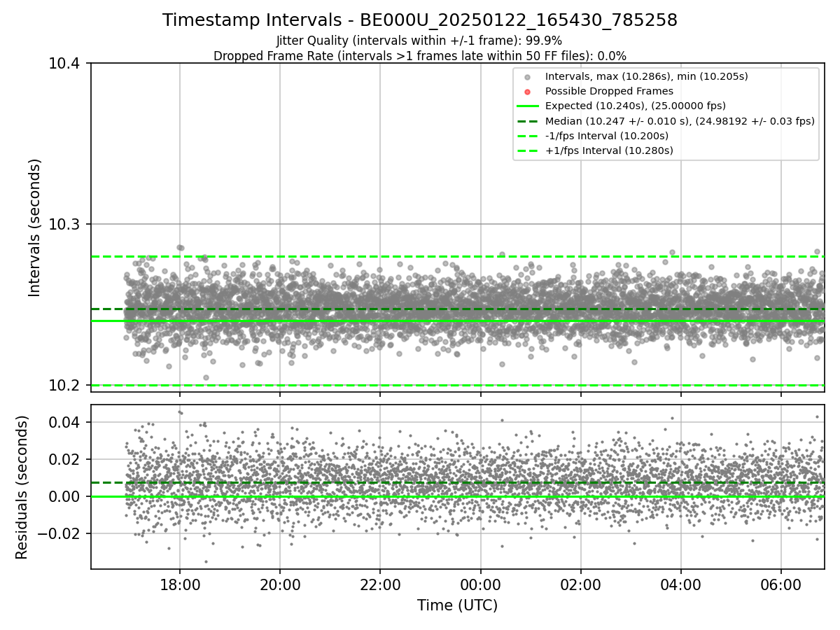
Task: Click the gray dot legend marker for Intervals
Action: [528, 77]
